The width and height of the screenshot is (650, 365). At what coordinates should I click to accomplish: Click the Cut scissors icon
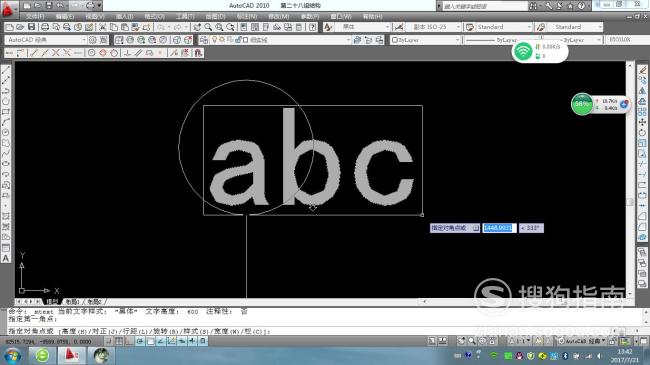click(x=102, y=27)
